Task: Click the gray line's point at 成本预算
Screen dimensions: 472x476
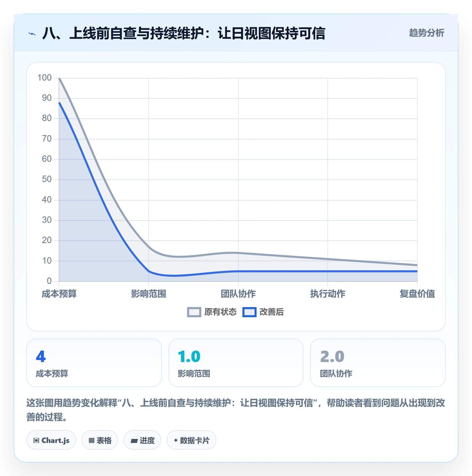Action: pos(59,78)
